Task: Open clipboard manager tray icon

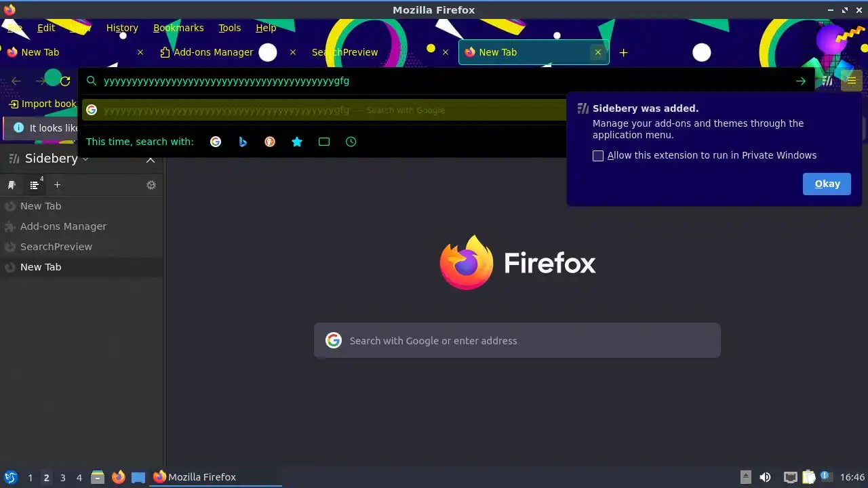Action: [808, 477]
